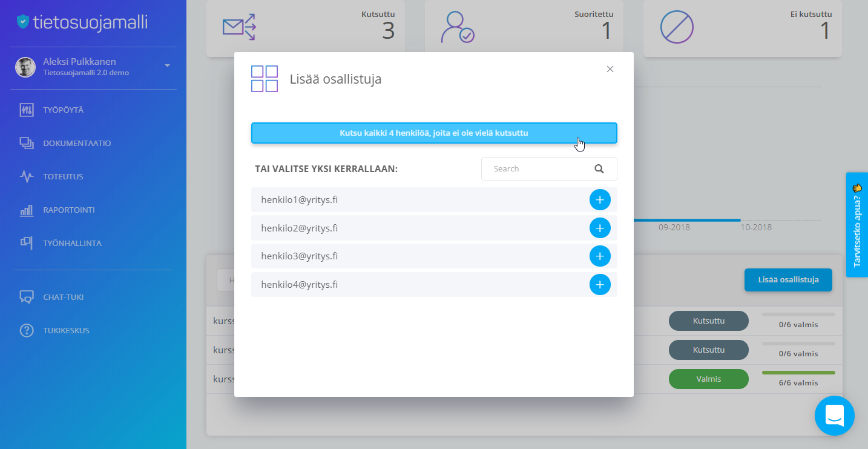Viewport: 868px width, 449px height.
Task: Add henkilo3@yritys.fi with its plus icon
Action: coord(600,256)
